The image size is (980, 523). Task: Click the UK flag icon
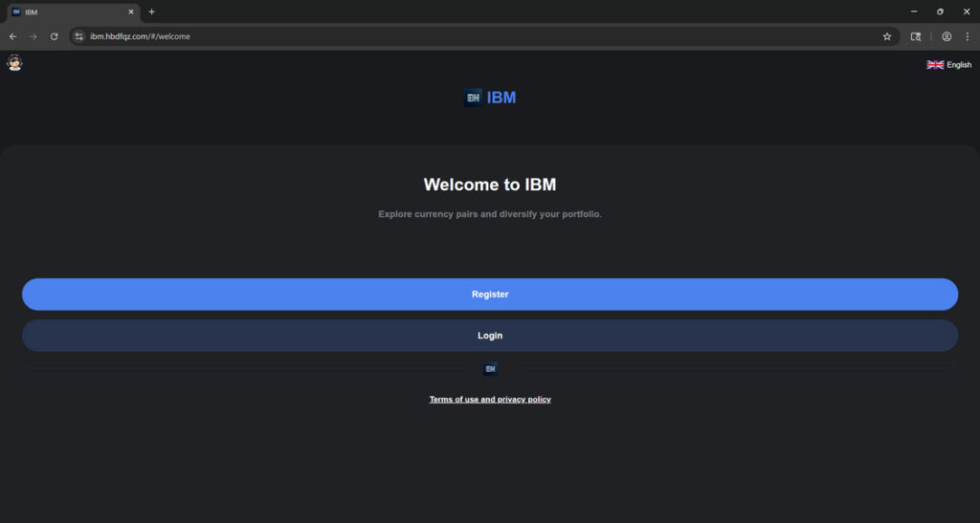click(x=935, y=65)
